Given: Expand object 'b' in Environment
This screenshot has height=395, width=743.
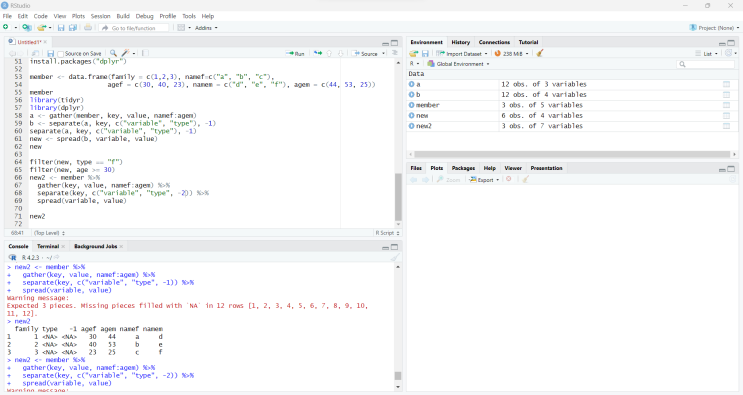Looking at the screenshot, I should tap(411, 94).
